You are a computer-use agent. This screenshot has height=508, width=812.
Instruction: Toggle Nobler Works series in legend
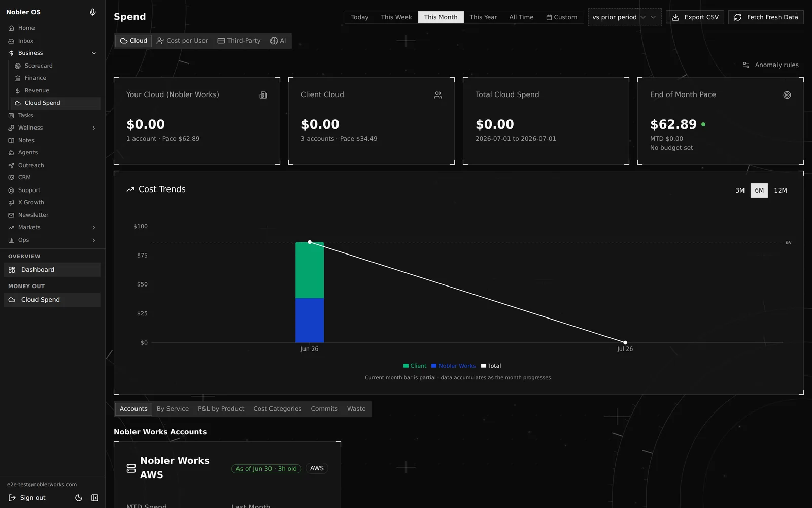pos(454,366)
